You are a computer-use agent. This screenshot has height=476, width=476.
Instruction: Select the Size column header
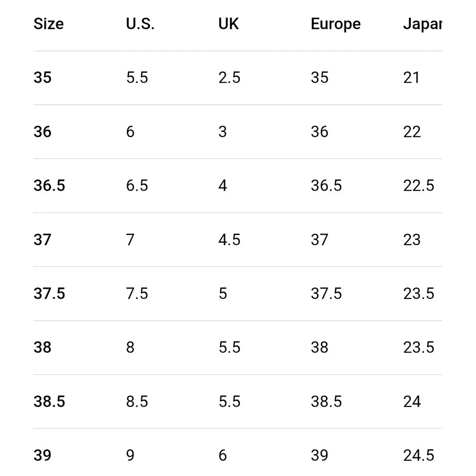[x=49, y=24]
